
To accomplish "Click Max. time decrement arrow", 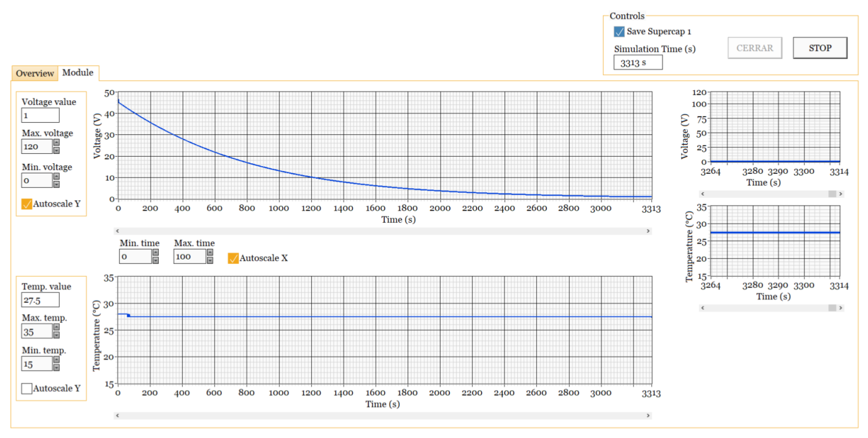I will [210, 261].
